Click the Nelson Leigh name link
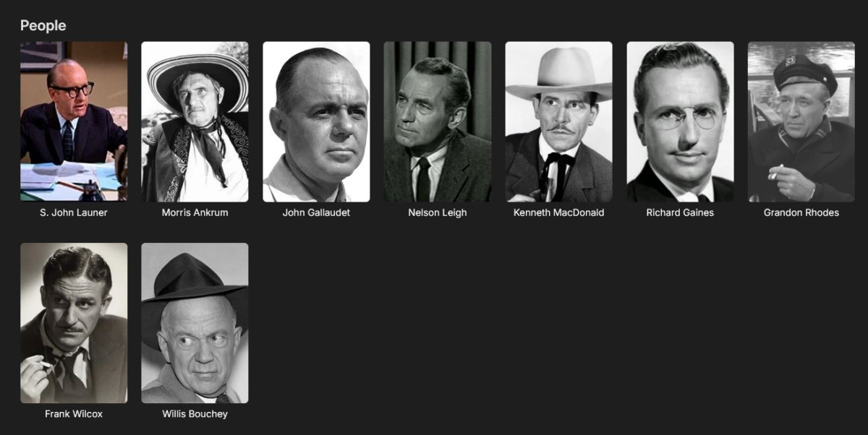Viewport: 868px width, 435px height. coord(438,213)
